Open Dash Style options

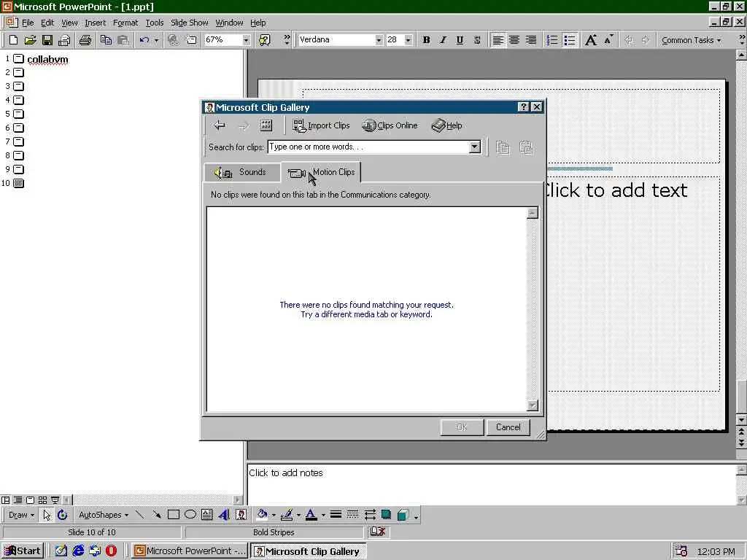pos(352,515)
